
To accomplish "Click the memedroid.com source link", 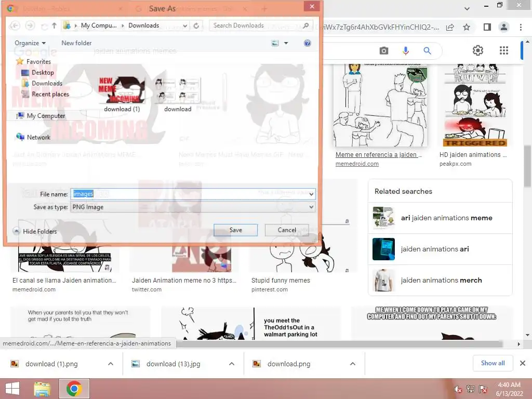I will [x=357, y=164].
